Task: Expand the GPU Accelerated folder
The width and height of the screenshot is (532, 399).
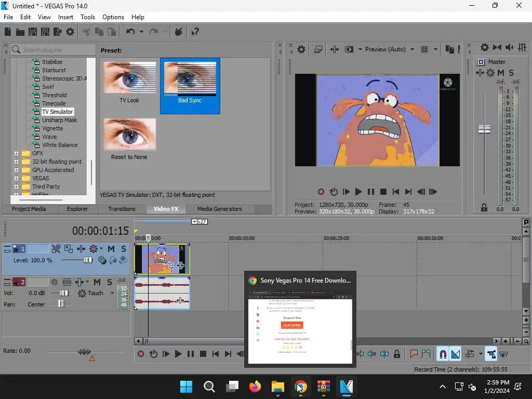Action: click(x=16, y=170)
